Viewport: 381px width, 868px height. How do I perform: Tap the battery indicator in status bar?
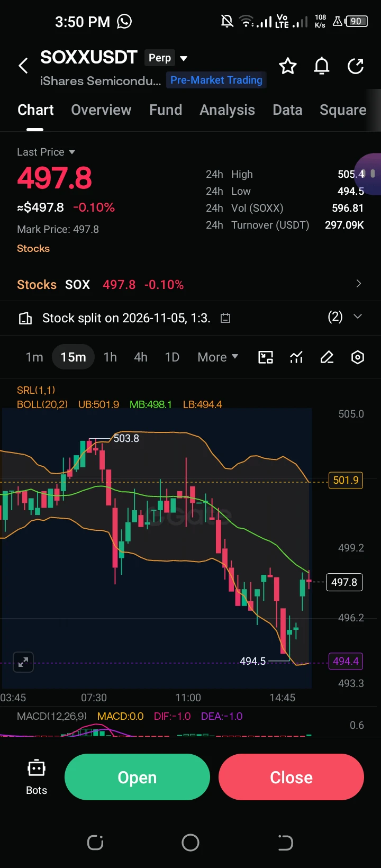[357, 22]
